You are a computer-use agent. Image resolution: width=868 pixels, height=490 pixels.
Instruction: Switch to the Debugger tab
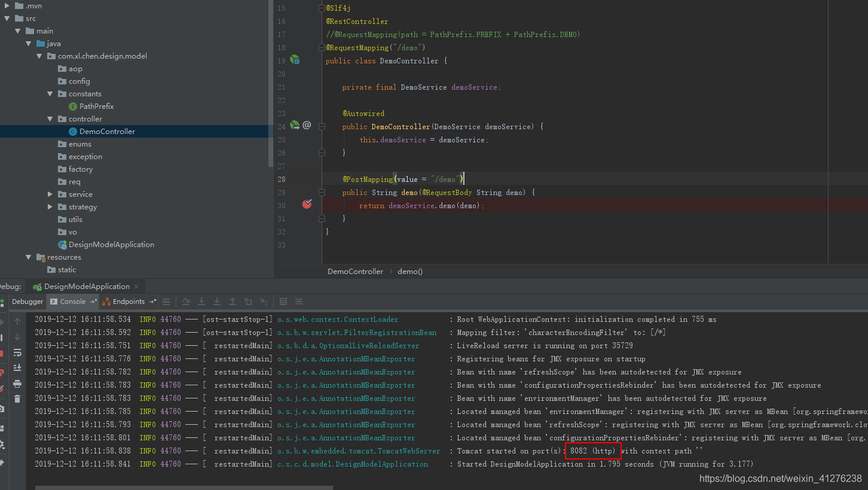click(27, 302)
